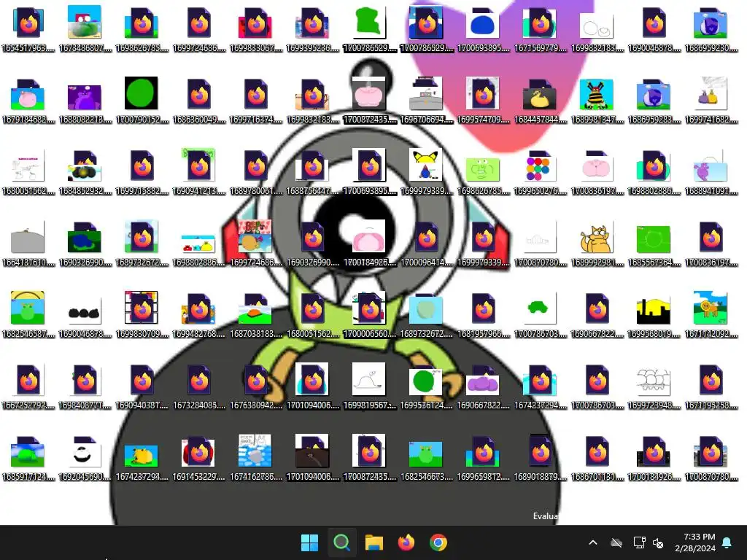Screen dimensions: 747x560
Task: Click the muted volume tray icon
Action: 659,542
